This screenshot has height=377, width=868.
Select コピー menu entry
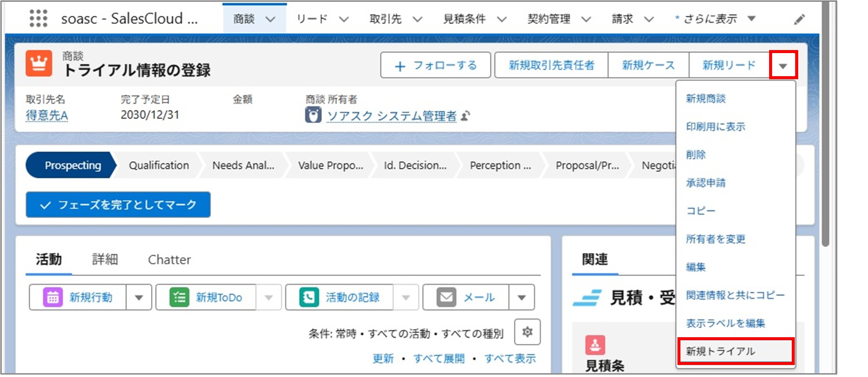pos(736,211)
